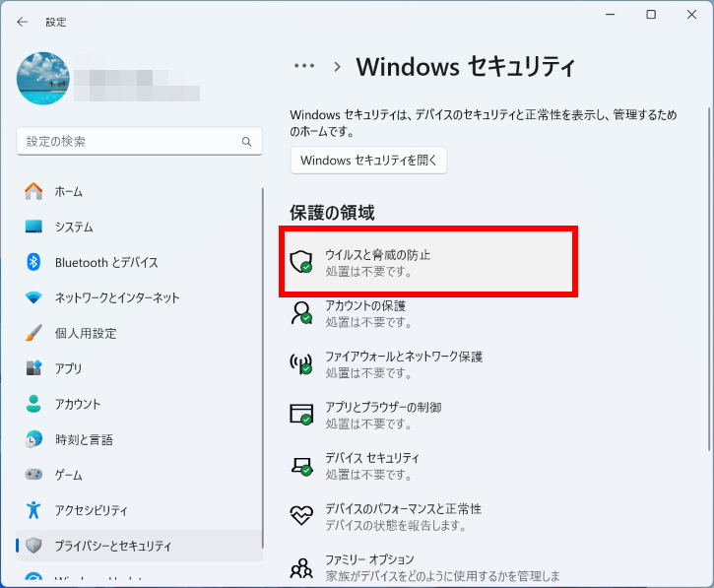The width and height of the screenshot is (714, 588).
Task: Select システム text in sidebar
Action: click(x=74, y=227)
